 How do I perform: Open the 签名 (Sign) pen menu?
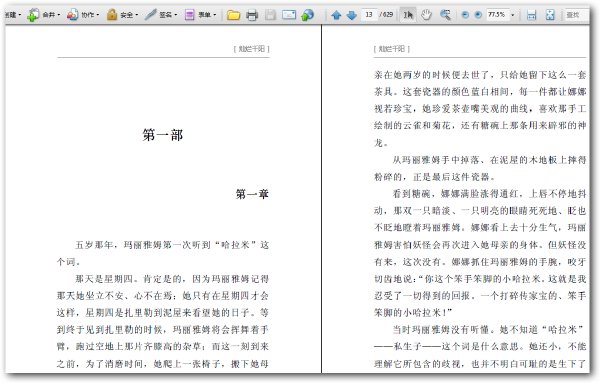pos(161,15)
